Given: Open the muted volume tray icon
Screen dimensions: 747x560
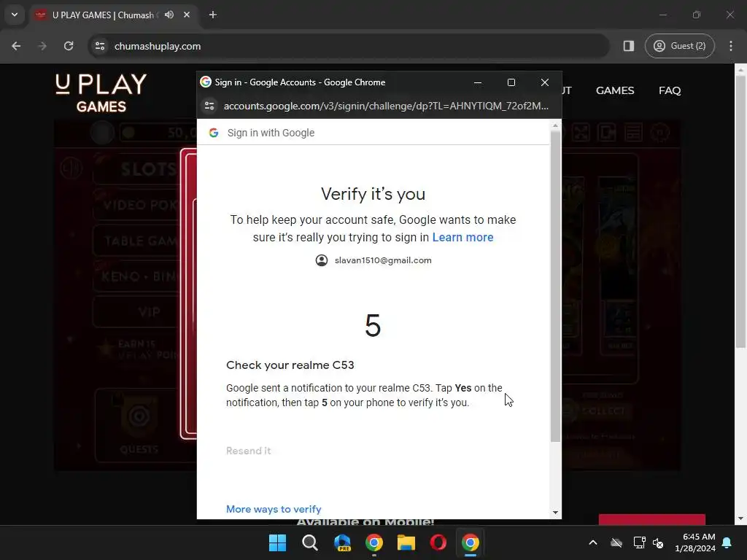Looking at the screenshot, I should pos(659,542).
